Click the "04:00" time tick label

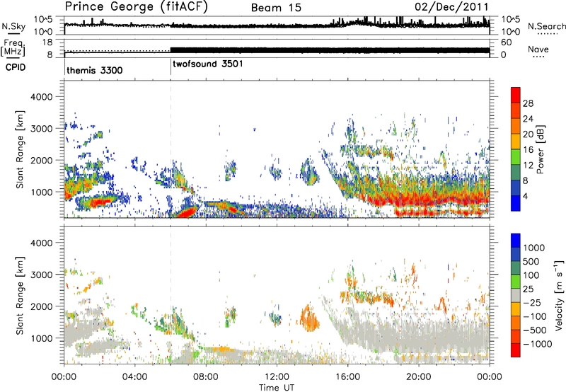coord(134,377)
